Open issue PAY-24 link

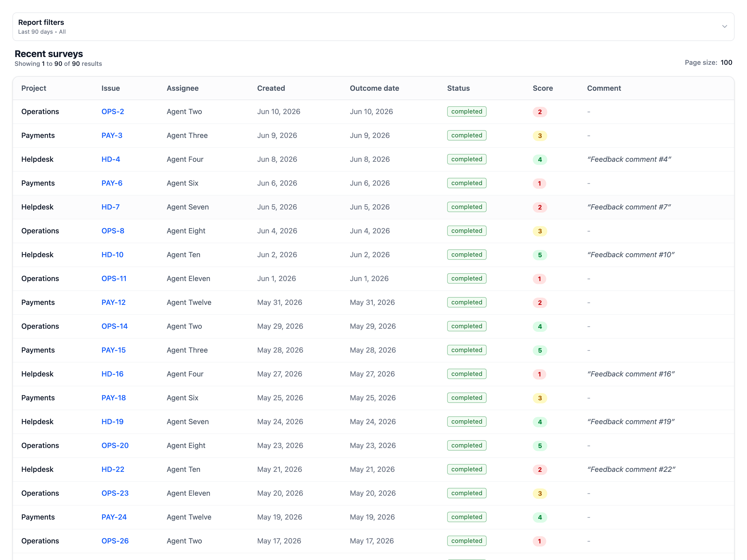(114, 517)
